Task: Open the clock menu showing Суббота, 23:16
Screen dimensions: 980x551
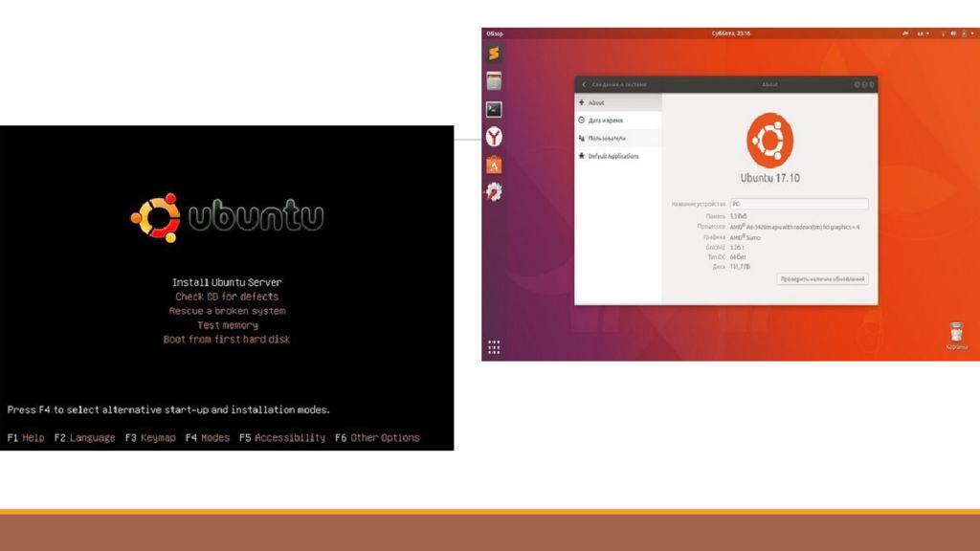Action: tap(730, 33)
